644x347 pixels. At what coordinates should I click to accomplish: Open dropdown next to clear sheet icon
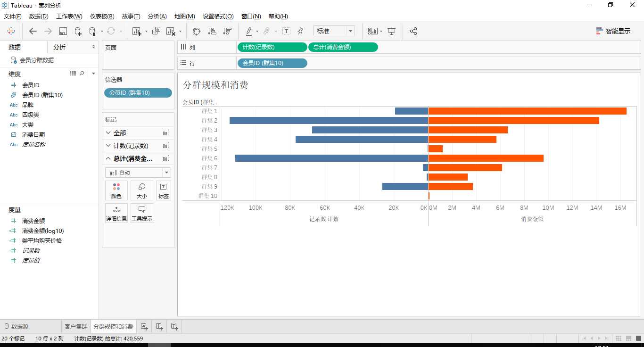tap(180, 32)
